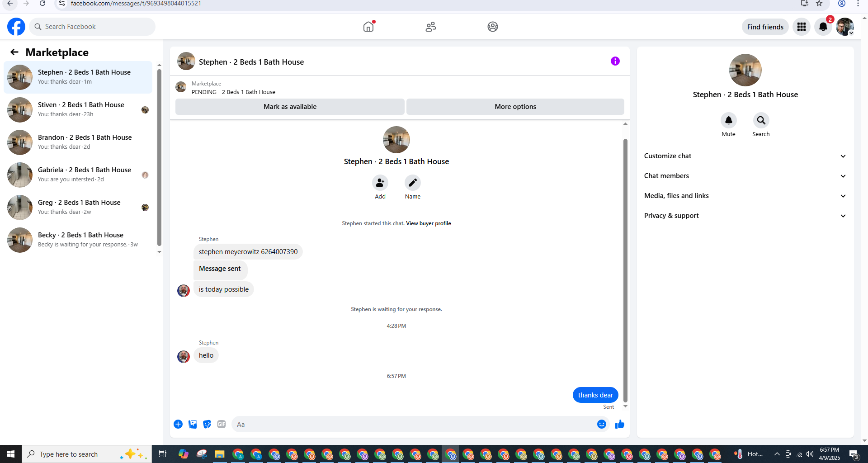868x463 pixels.
Task: Click Mark as available button
Action: click(290, 107)
